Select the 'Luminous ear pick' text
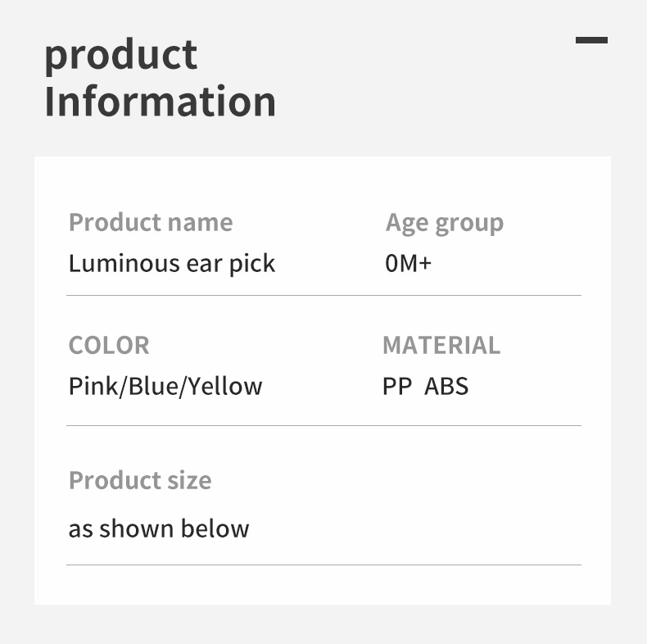Viewport: 647px width, 644px height. [x=172, y=263]
